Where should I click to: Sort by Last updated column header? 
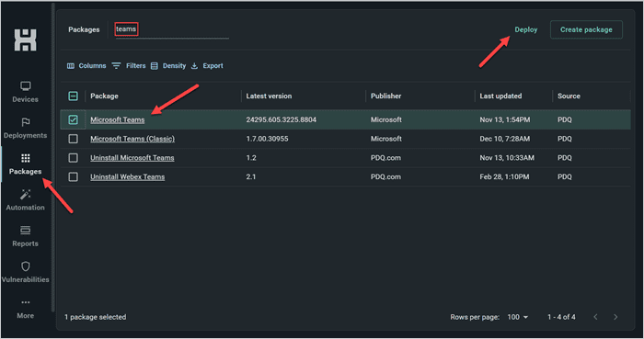tap(500, 96)
